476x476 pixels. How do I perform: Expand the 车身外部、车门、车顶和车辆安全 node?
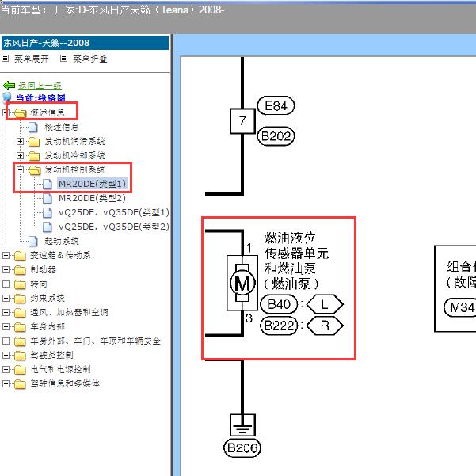tap(6, 341)
